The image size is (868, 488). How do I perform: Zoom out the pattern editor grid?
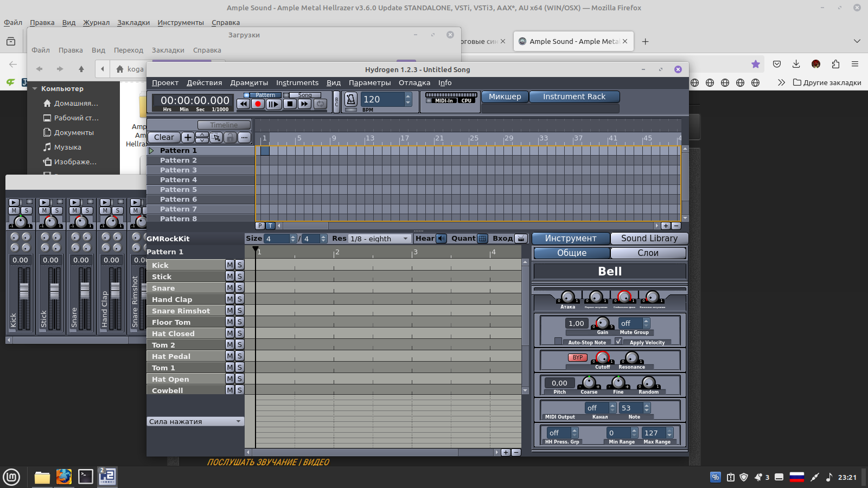pos(516,452)
